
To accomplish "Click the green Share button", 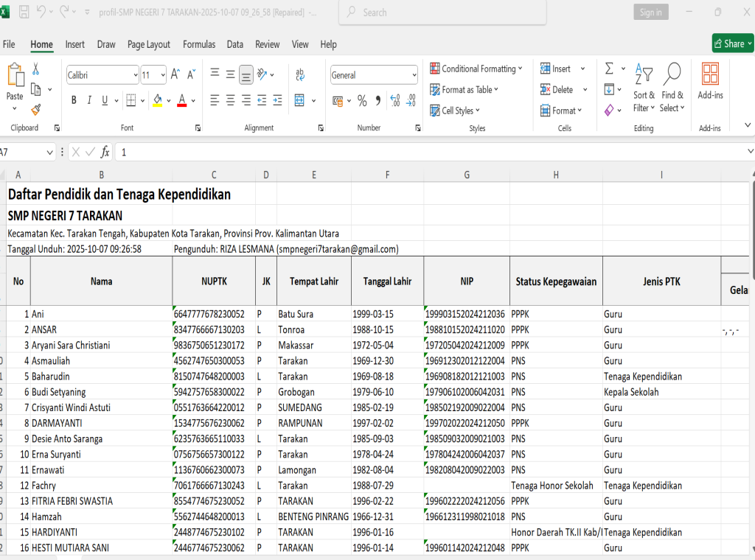I will tap(732, 43).
